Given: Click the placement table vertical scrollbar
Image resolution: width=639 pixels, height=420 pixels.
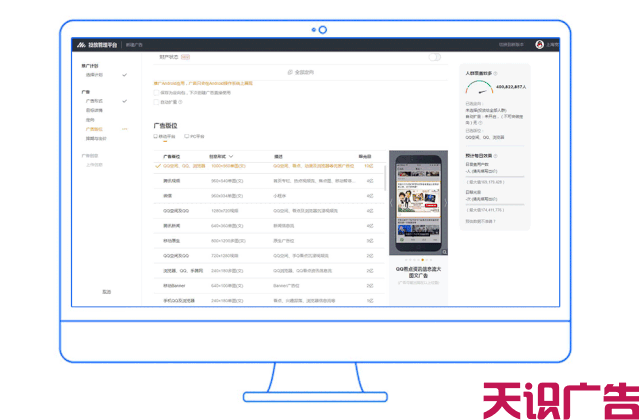Looking at the screenshot, I should click(x=385, y=178).
